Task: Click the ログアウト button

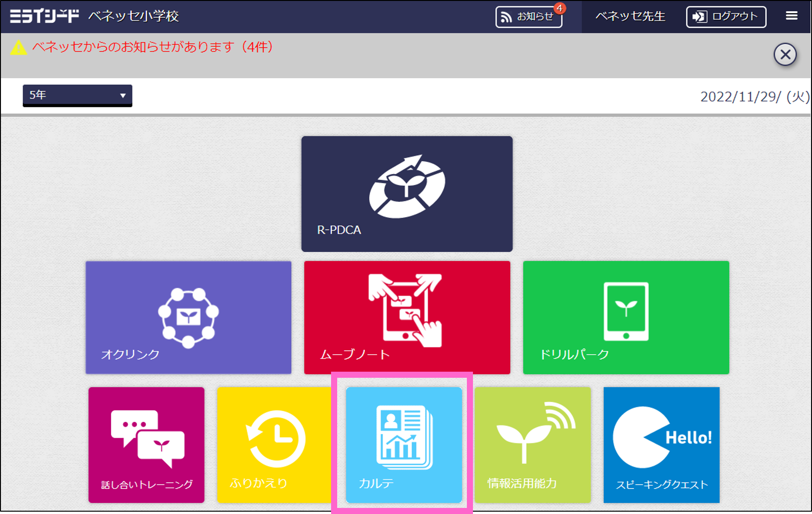Action: click(726, 17)
